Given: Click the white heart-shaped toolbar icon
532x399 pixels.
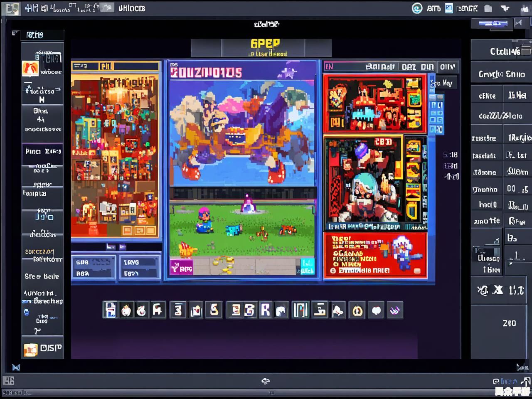Looking at the screenshot, I should tap(377, 310).
